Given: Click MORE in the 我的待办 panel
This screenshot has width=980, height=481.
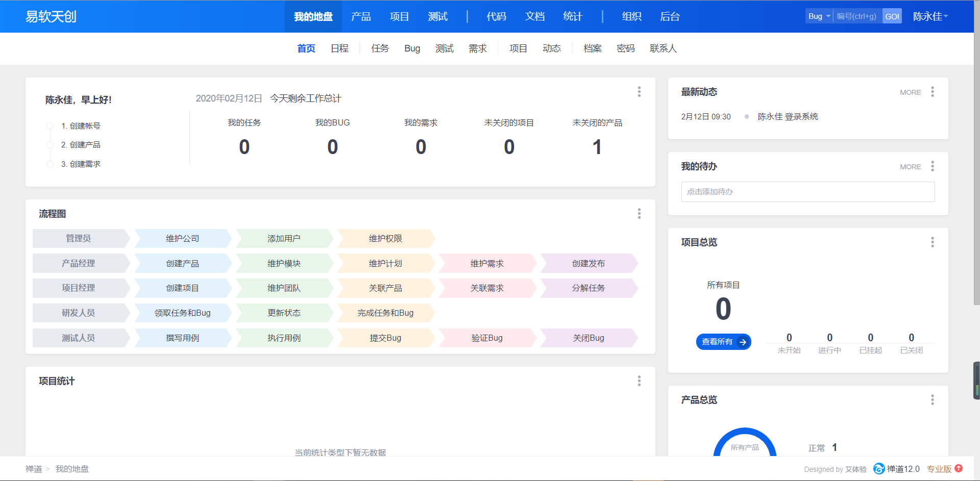Looking at the screenshot, I should (x=911, y=167).
